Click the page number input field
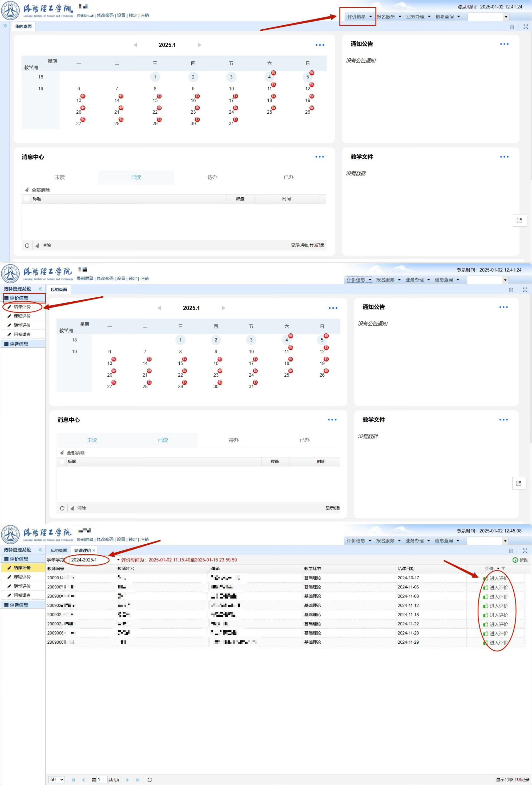532x785 pixels. pos(102,780)
